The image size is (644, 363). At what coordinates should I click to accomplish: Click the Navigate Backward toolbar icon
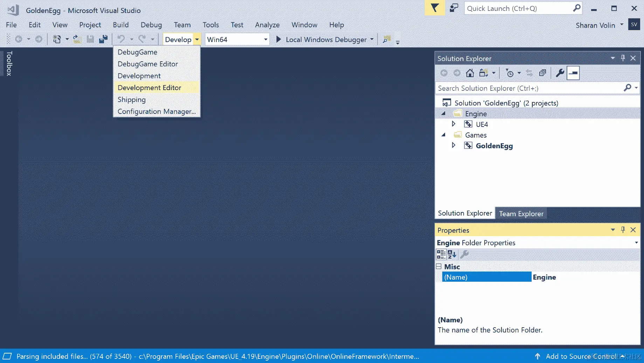pos(19,39)
